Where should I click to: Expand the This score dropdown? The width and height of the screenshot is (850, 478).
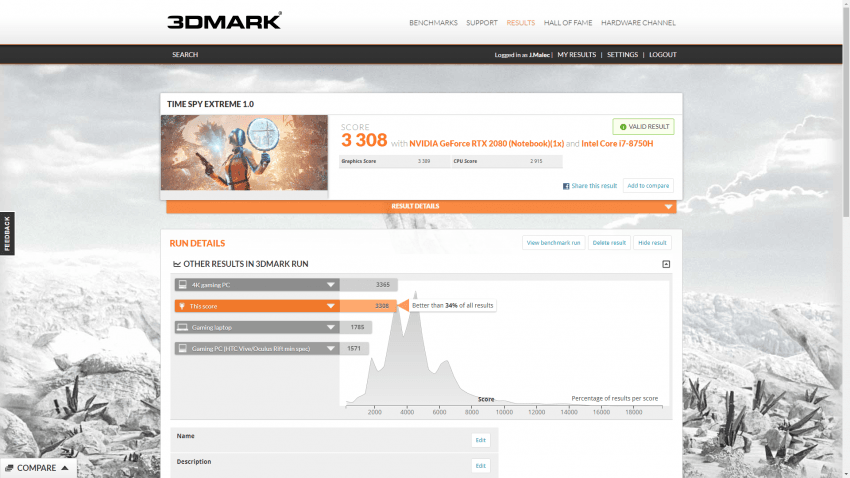[x=330, y=306]
